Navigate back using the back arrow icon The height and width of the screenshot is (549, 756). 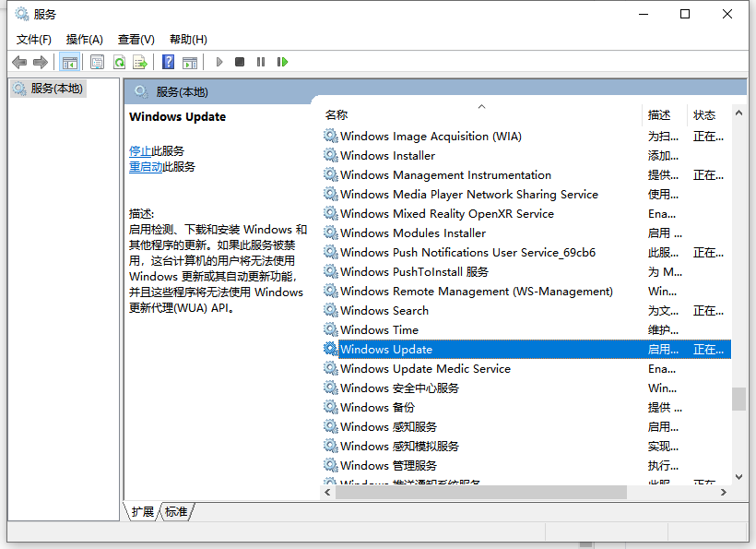(19, 61)
